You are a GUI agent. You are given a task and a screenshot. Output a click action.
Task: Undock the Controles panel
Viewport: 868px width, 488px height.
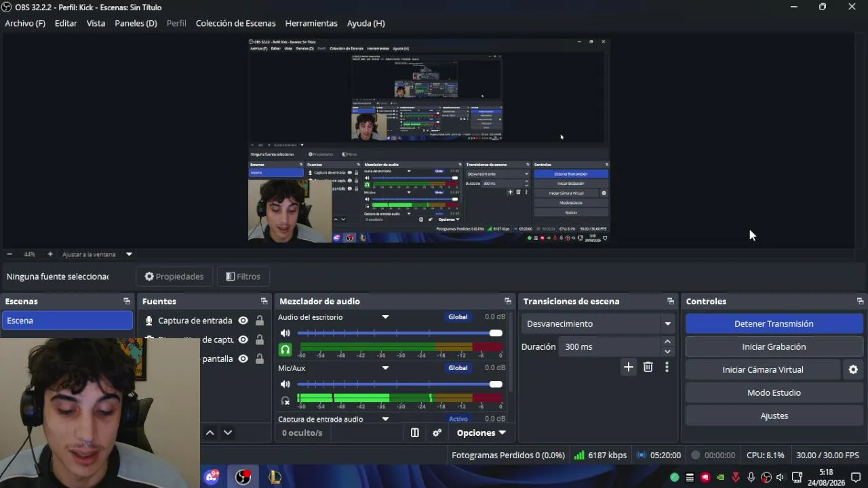[861, 301]
